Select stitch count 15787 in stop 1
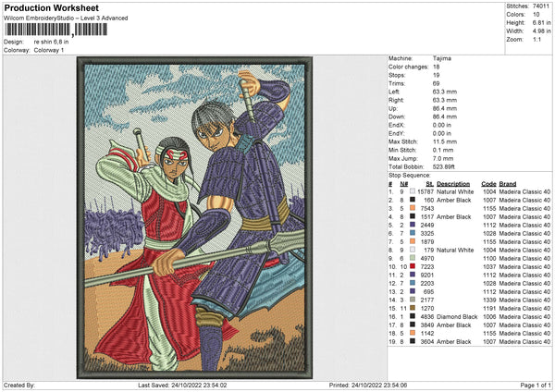The width and height of the screenshot is (555, 392). coord(425,191)
